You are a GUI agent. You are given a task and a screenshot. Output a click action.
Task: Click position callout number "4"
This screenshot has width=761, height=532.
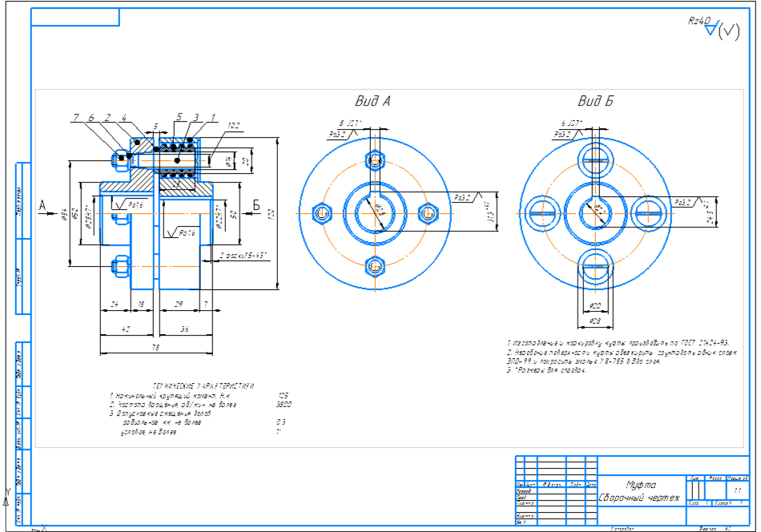[x=124, y=118]
